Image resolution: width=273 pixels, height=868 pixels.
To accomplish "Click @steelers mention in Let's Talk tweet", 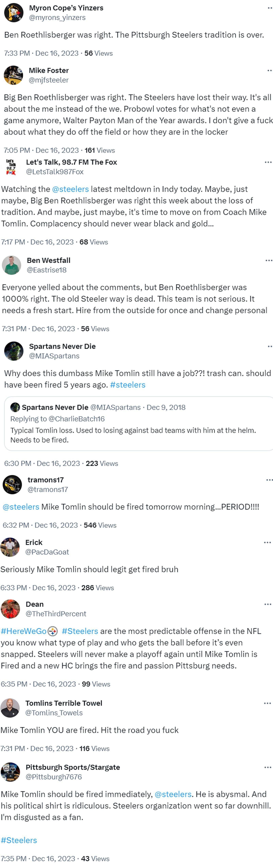I will click(x=70, y=189).
